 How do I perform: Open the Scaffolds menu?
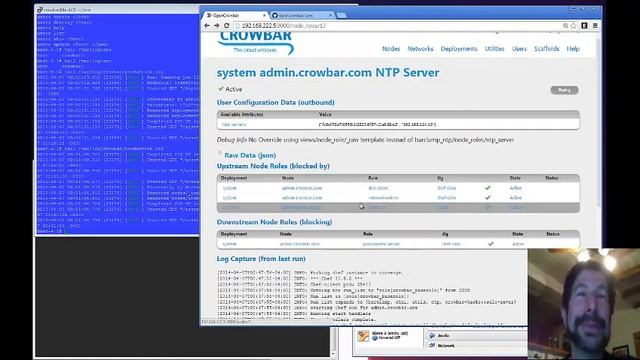(x=547, y=49)
